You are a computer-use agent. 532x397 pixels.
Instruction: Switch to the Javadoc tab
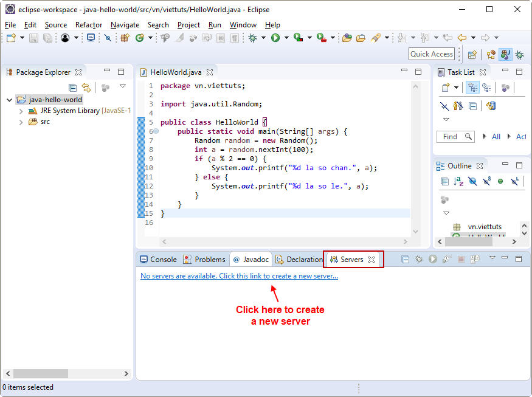(x=251, y=260)
